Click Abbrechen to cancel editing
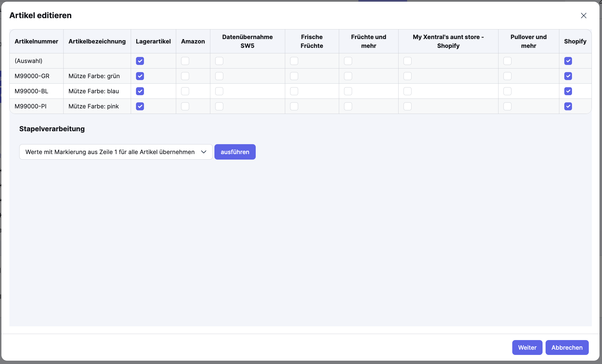602x364 pixels. click(x=567, y=347)
